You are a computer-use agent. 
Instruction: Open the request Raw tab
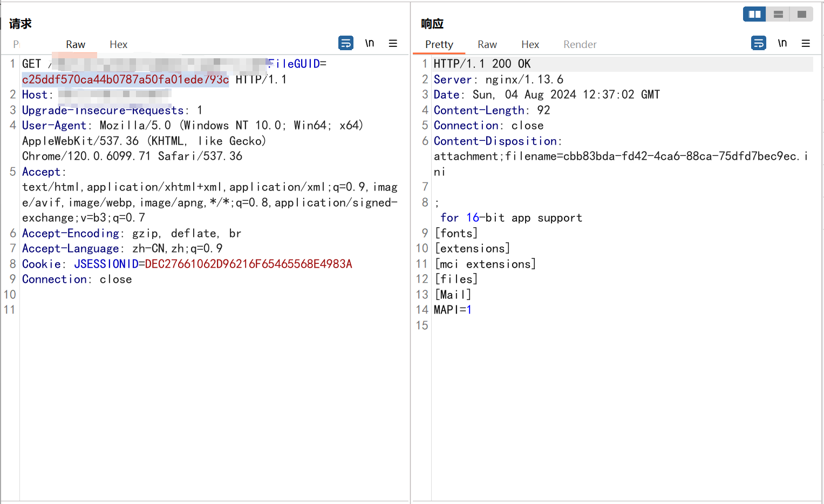tap(76, 45)
